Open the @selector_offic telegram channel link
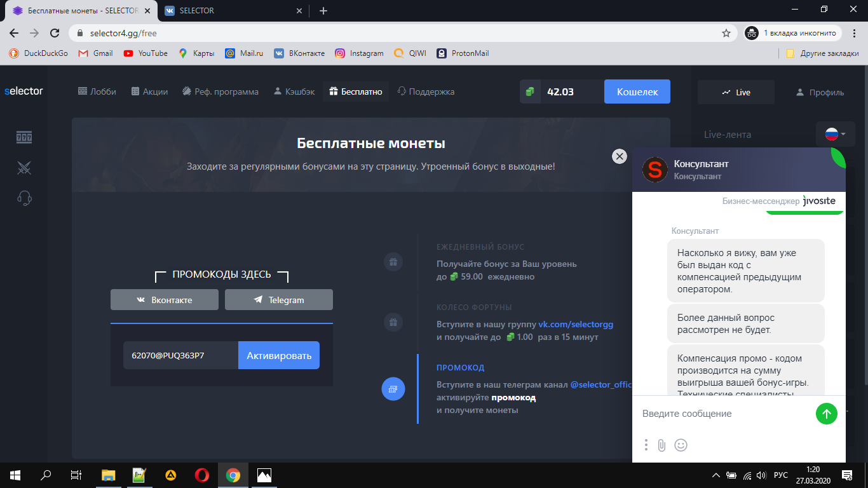 click(600, 385)
